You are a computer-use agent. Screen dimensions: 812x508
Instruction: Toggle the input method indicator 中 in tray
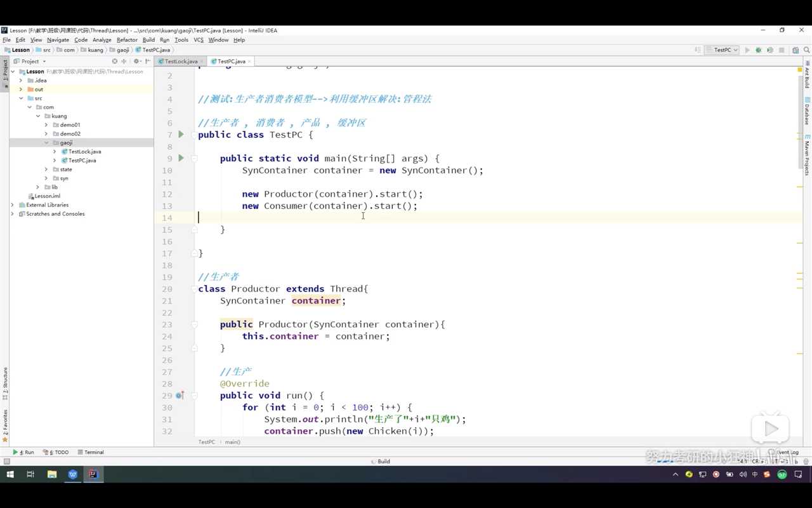coord(755,474)
